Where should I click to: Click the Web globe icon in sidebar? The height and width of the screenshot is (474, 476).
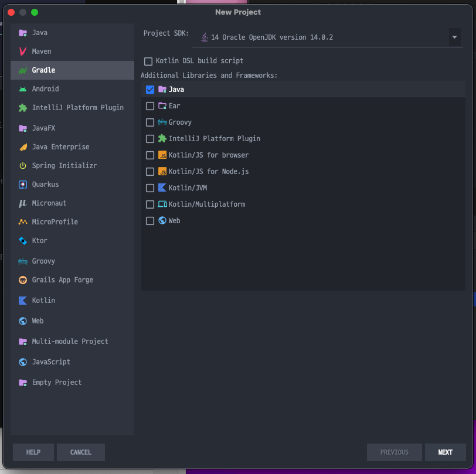(23, 321)
